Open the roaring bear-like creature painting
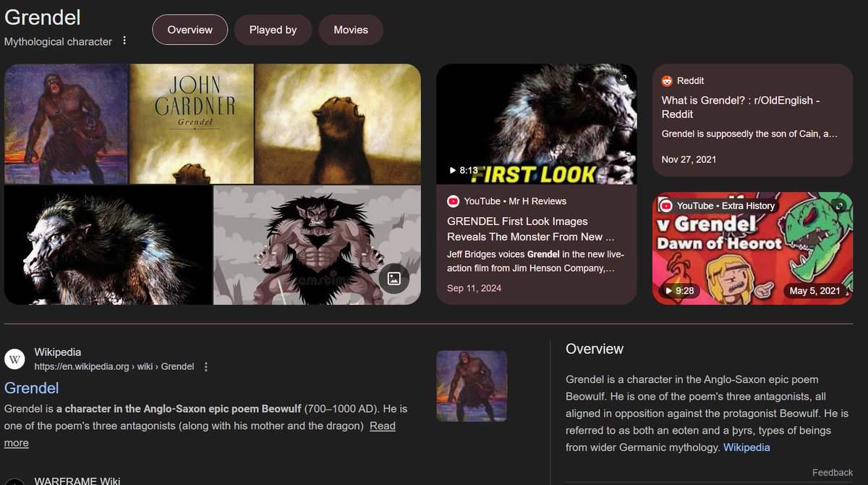The width and height of the screenshot is (868, 485). click(x=338, y=124)
